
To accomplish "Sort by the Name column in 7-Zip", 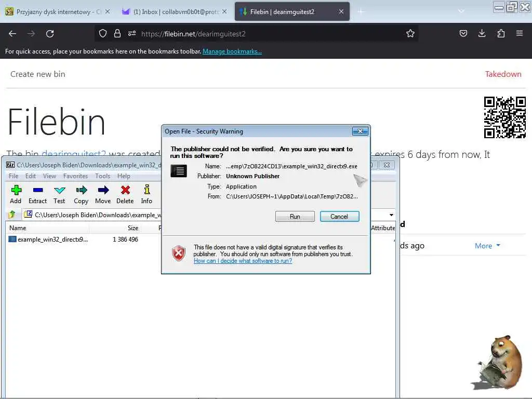I will (47, 228).
